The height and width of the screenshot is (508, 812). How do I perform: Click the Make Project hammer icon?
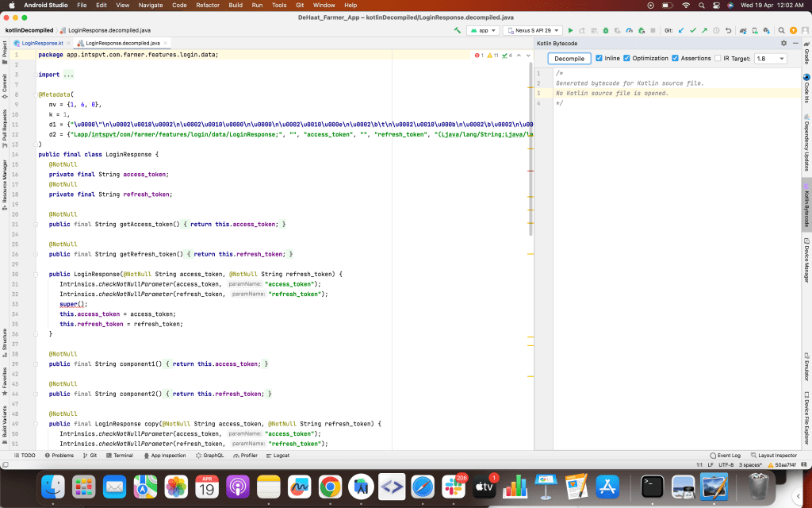click(x=458, y=30)
